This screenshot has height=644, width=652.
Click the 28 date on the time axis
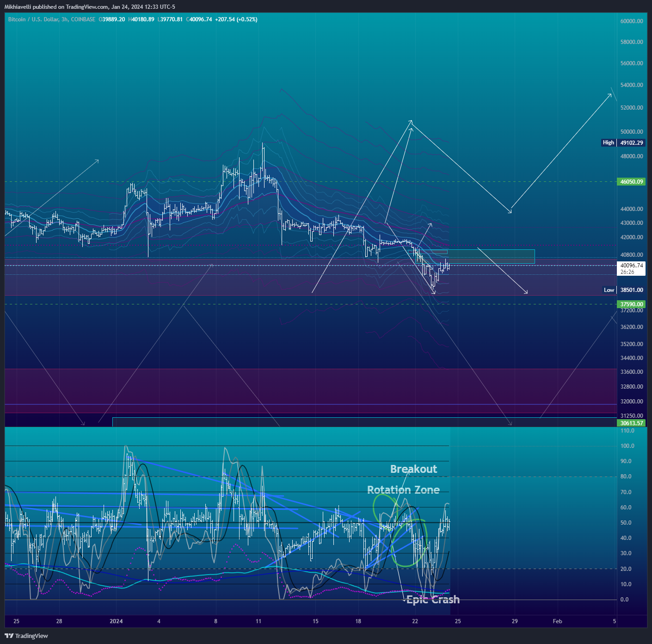click(x=59, y=621)
